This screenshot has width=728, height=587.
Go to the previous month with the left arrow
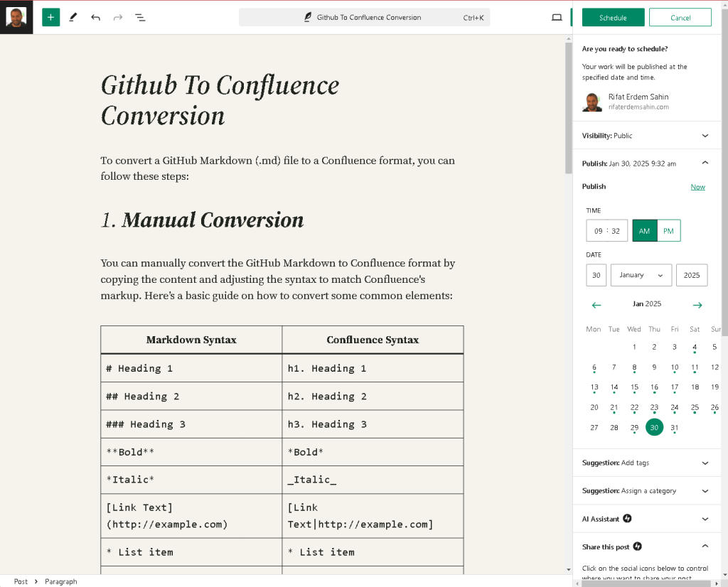596,305
